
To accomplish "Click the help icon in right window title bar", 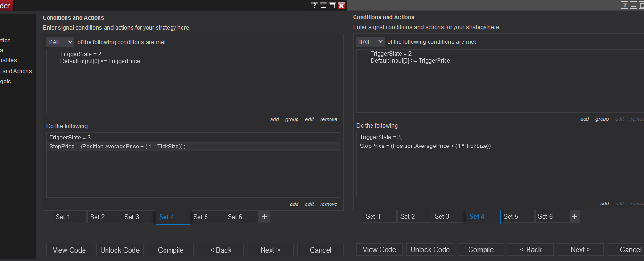I will pos(625,5).
